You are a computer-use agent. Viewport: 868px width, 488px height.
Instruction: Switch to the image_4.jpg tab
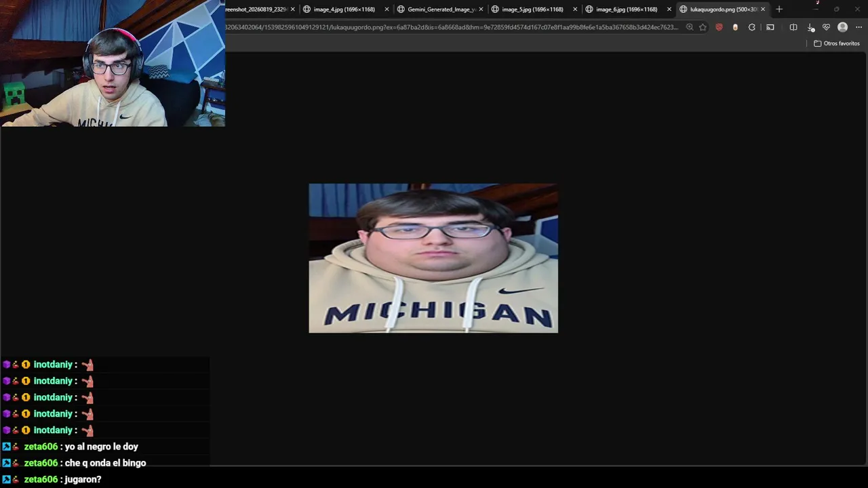coord(344,9)
